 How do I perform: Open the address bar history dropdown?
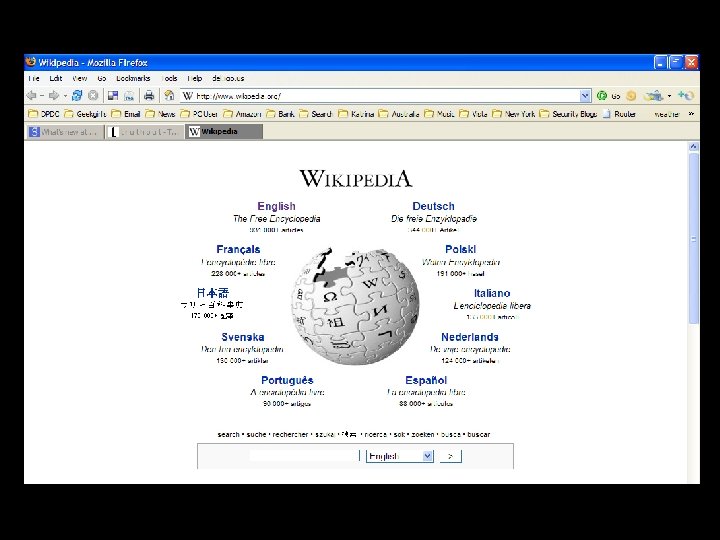tap(585, 96)
